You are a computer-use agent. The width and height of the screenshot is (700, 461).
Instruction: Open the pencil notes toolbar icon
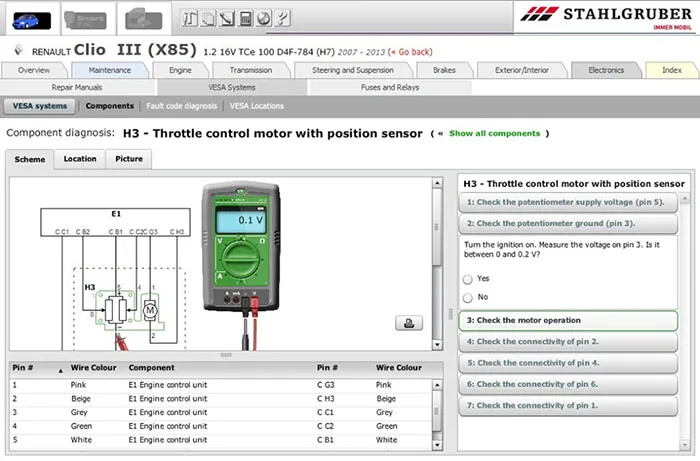click(x=227, y=18)
